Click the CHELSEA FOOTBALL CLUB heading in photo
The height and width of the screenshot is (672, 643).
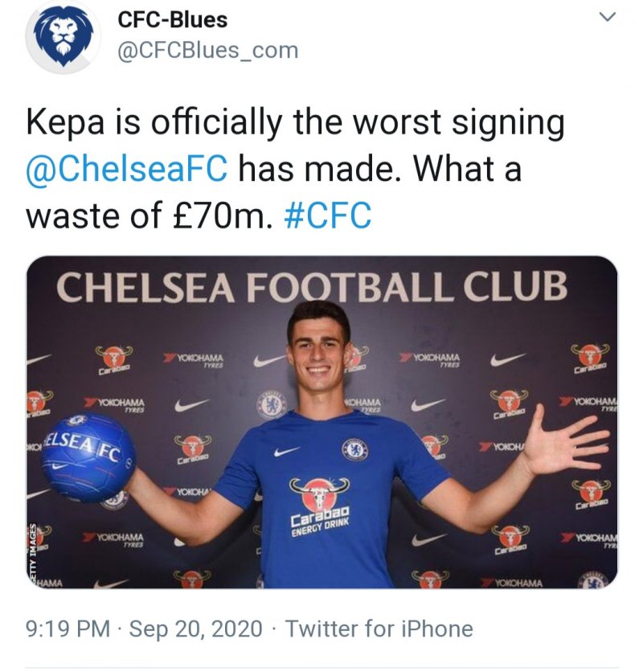point(313,287)
